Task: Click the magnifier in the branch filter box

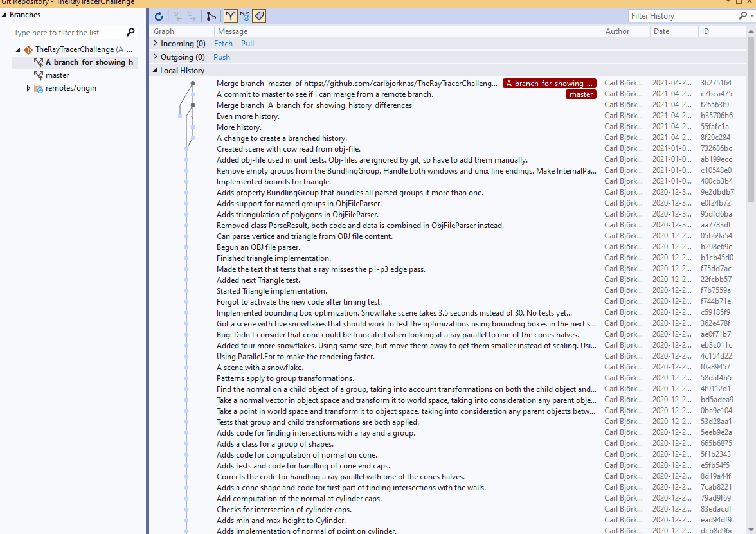Action: pyautogui.click(x=130, y=32)
